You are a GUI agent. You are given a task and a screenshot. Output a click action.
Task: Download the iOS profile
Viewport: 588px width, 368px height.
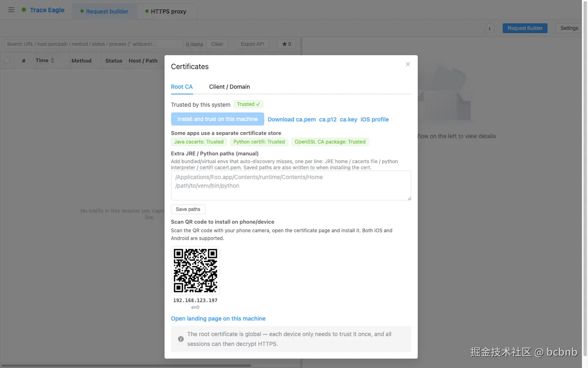(x=374, y=119)
